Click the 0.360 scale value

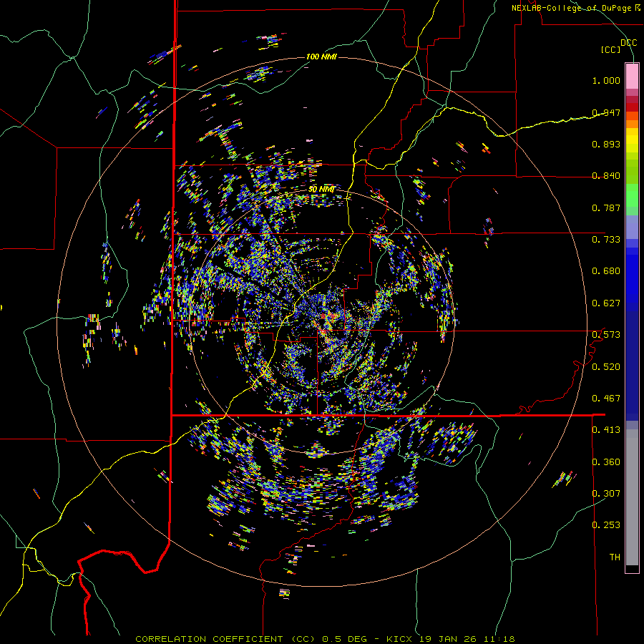click(x=606, y=462)
